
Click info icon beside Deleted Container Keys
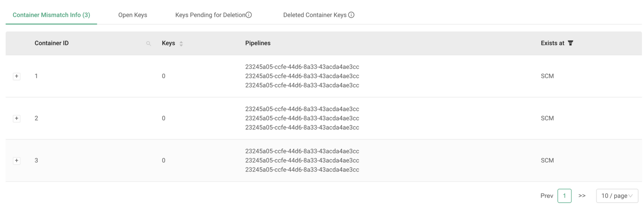(351, 15)
